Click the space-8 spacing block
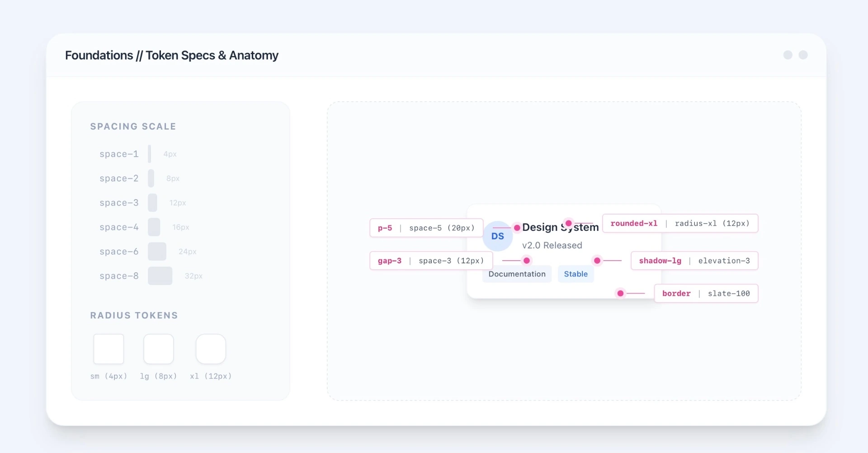868x453 pixels. click(160, 276)
